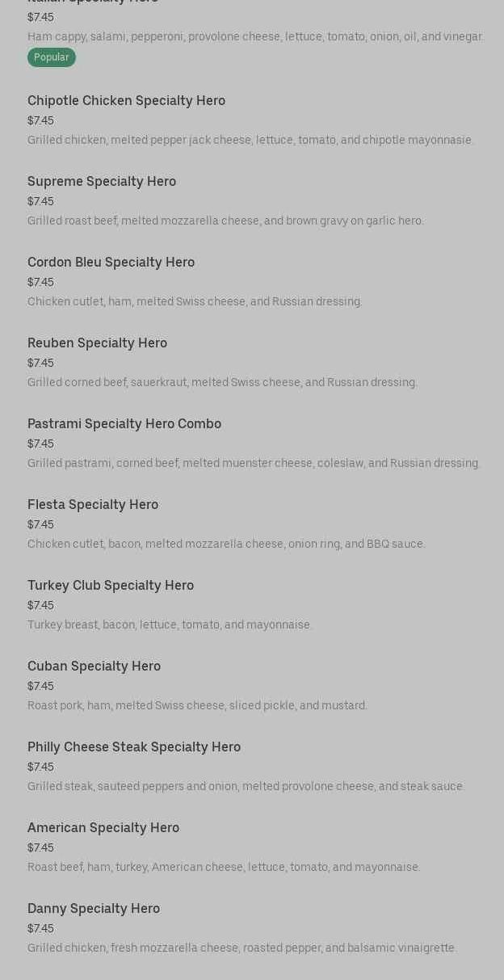Click the $7.45 price under American Specialty Hero
The image size is (504, 980).
tap(40, 848)
